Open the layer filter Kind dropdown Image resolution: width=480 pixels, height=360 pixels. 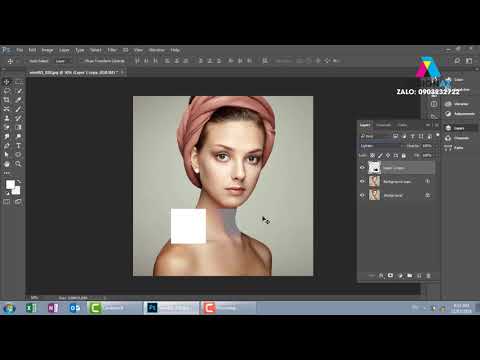(375, 136)
